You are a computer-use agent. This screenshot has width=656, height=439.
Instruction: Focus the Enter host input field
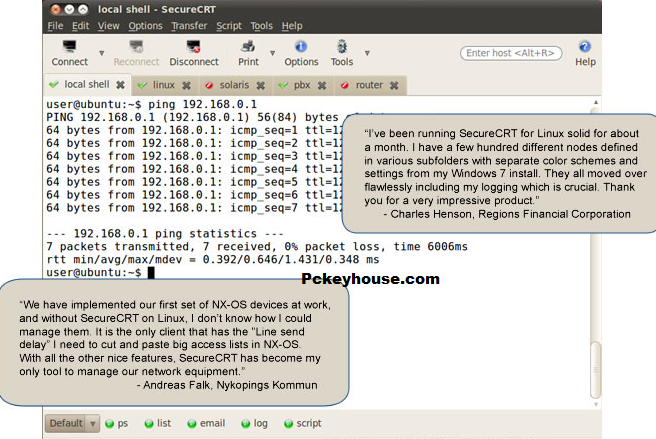[x=510, y=53]
